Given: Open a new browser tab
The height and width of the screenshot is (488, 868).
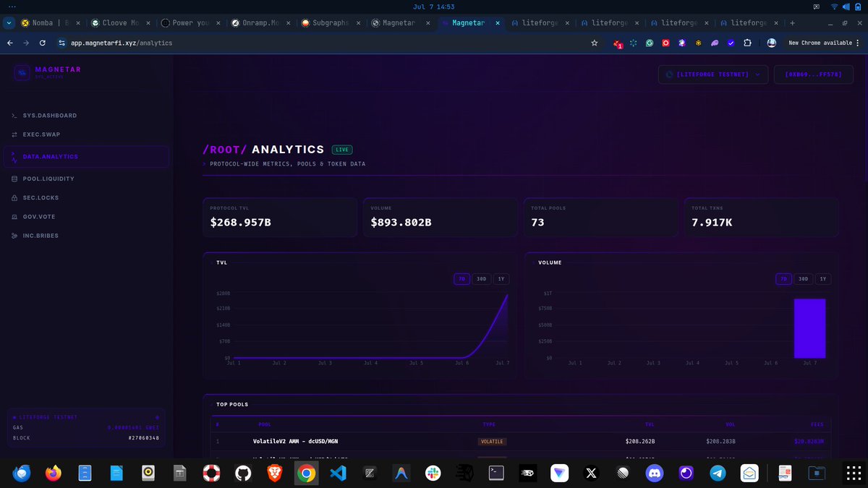Looking at the screenshot, I should (793, 22).
